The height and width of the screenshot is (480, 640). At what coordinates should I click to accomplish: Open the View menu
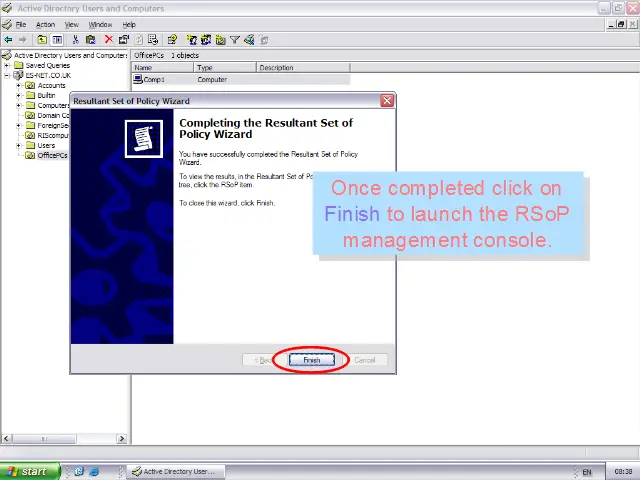pos(72,24)
